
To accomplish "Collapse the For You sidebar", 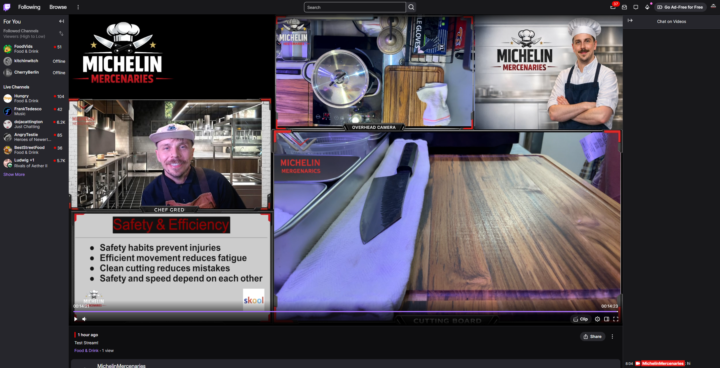I will point(61,22).
